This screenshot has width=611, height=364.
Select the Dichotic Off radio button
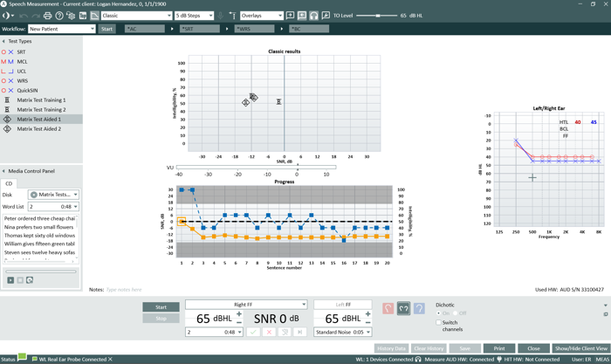tap(455, 313)
